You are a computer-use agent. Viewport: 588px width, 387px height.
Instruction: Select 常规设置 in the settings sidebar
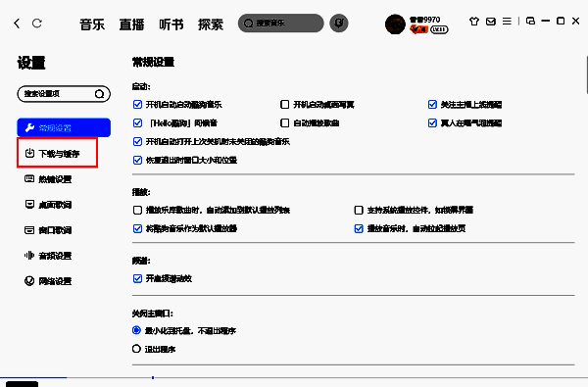[x=64, y=127]
